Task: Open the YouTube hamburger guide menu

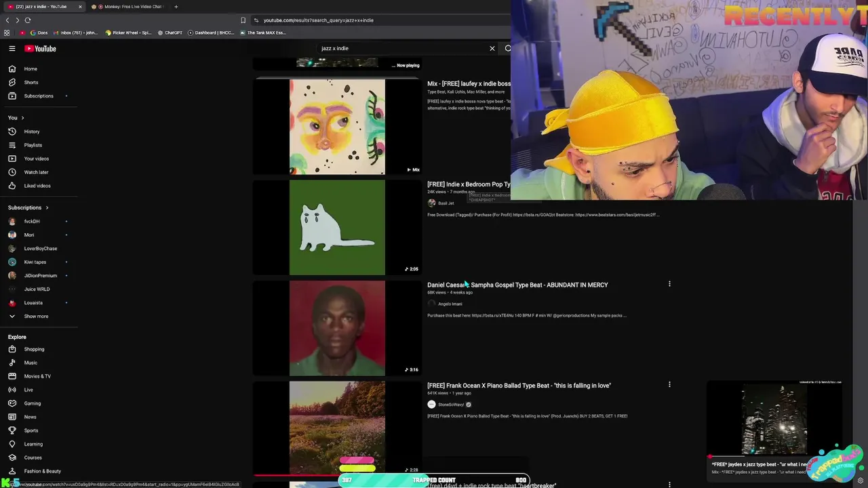Action: click(x=12, y=49)
